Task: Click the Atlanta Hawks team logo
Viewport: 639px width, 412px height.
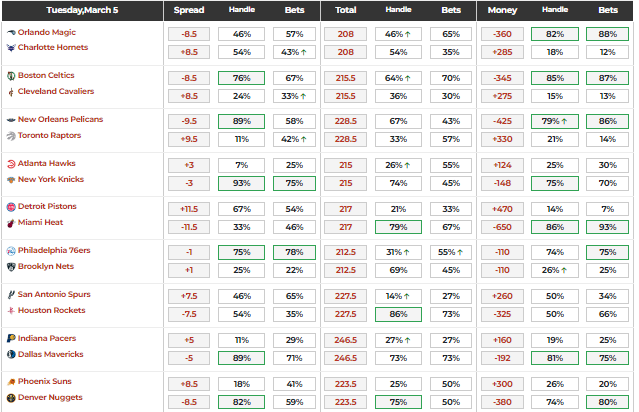Action: [x=10, y=163]
